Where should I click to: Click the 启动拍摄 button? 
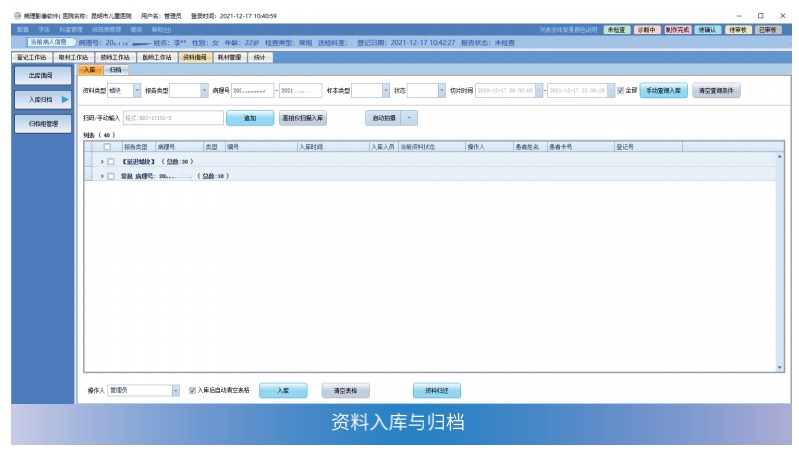(383, 118)
